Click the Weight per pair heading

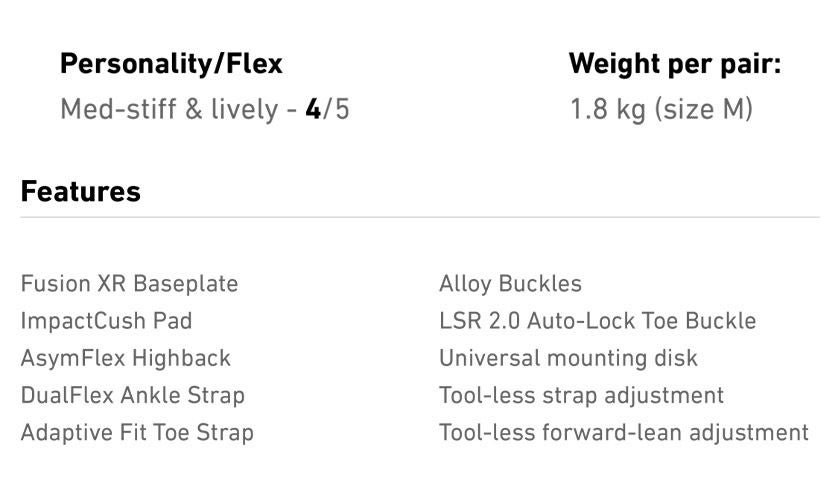(x=674, y=65)
